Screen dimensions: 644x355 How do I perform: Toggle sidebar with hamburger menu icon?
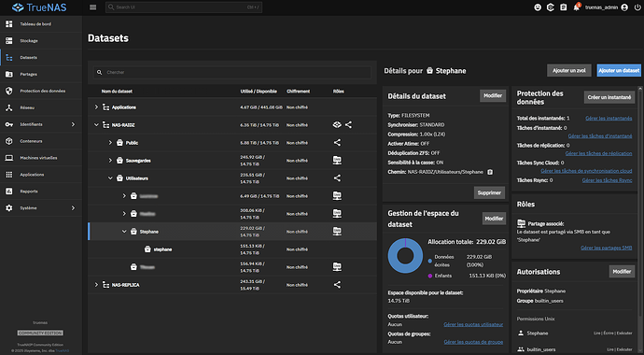point(92,7)
